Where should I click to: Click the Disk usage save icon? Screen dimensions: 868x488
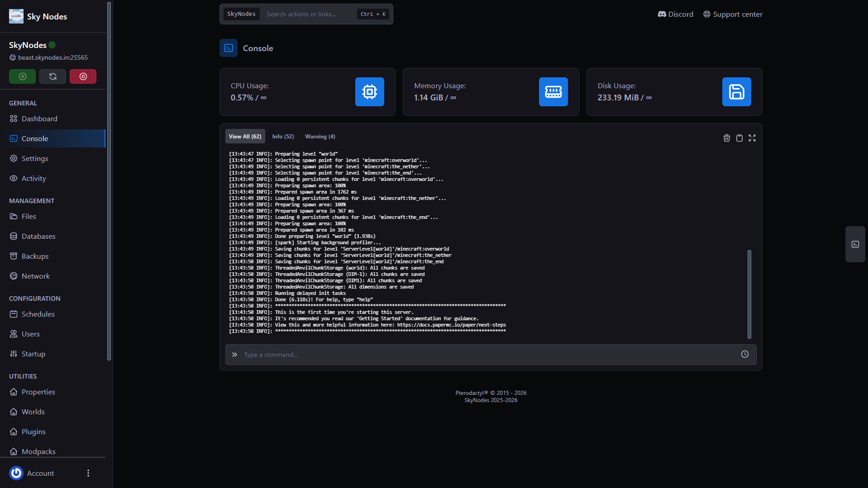pyautogui.click(x=736, y=92)
